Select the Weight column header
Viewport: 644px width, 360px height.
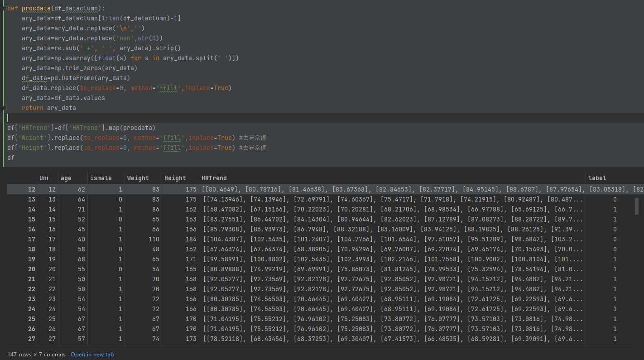pyautogui.click(x=138, y=178)
